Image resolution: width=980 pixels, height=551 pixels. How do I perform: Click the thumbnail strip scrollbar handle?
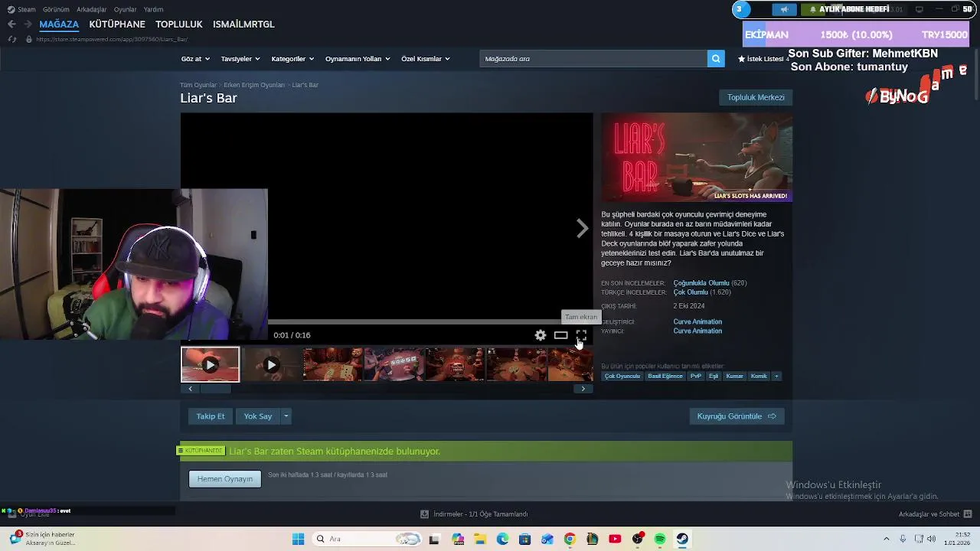[215, 389]
